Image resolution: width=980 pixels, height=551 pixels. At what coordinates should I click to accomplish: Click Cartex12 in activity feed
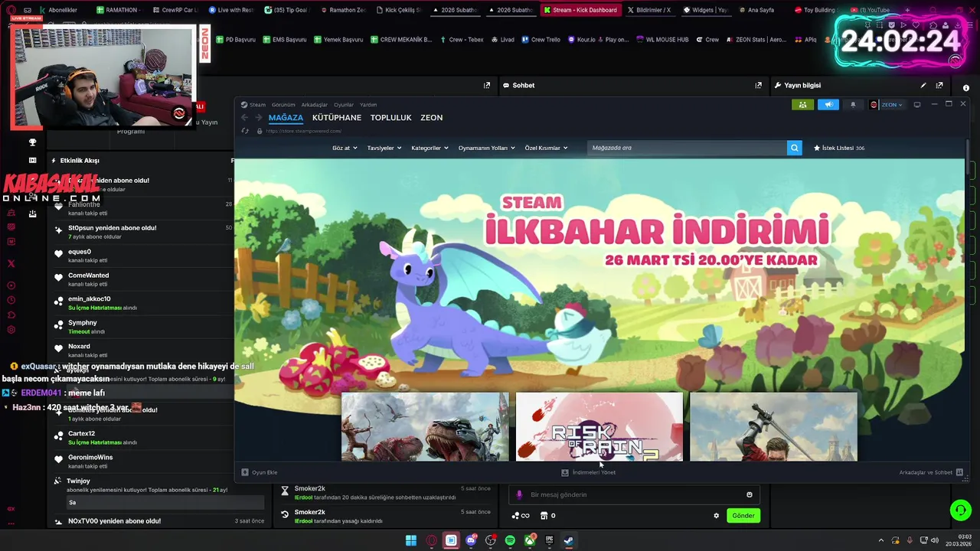[x=81, y=434]
